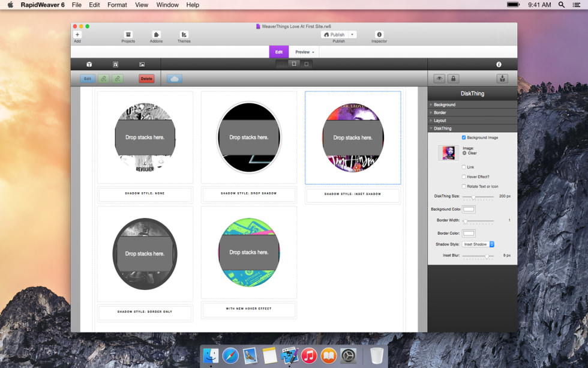Uncheck the Background Image checkbox
This screenshot has height=368, width=588.
coord(464,137)
